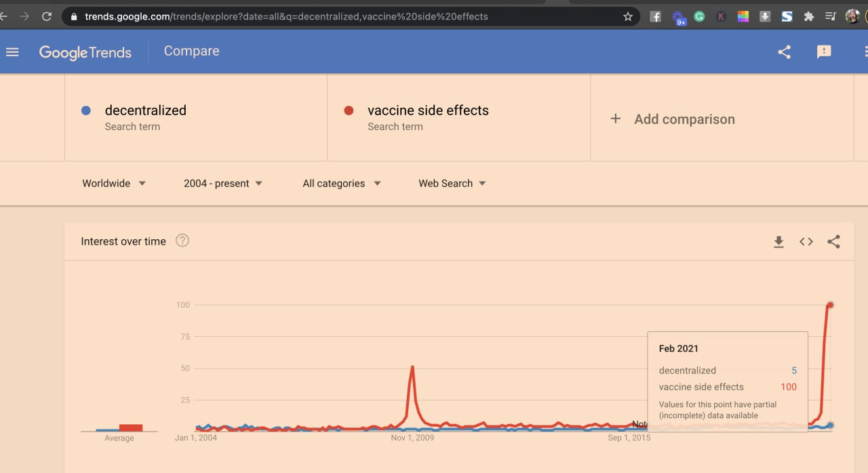868x473 pixels.
Task: Open the media control icon
Action: pyautogui.click(x=831, y=16)
